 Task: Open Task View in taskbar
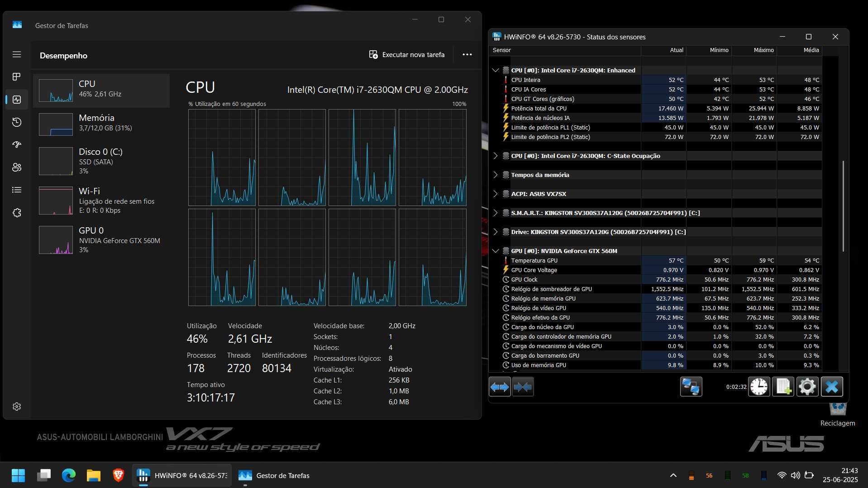(x=44, y=475)
